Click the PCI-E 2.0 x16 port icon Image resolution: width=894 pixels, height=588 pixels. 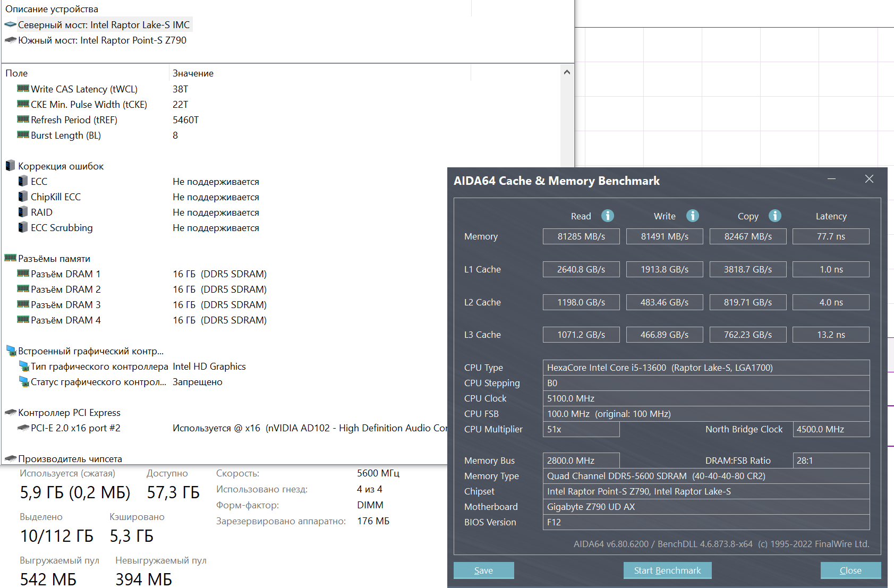pos(23,428)
